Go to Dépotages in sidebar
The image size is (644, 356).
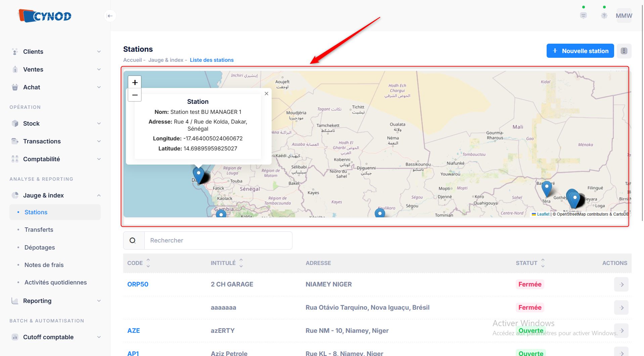point(40,248)
